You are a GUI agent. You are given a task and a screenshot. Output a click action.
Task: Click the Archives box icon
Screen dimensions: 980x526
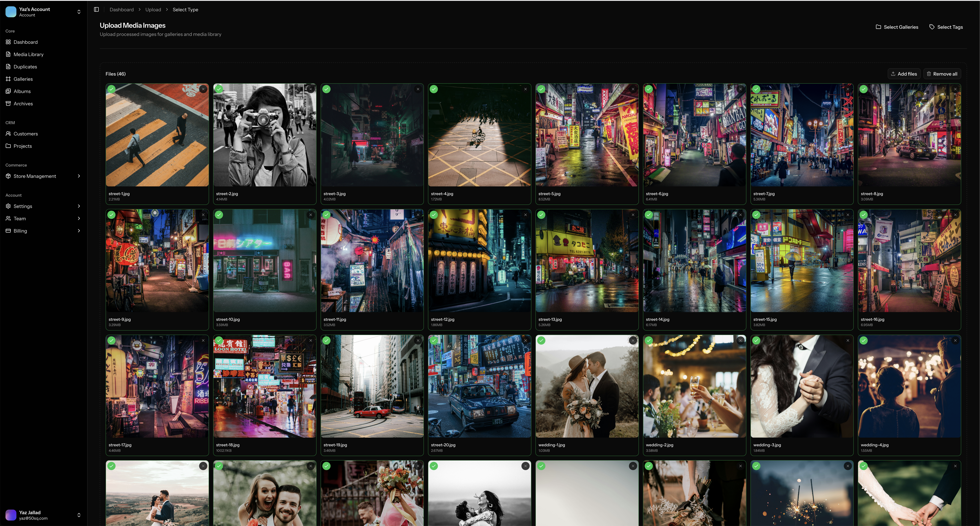click(8, 103)
